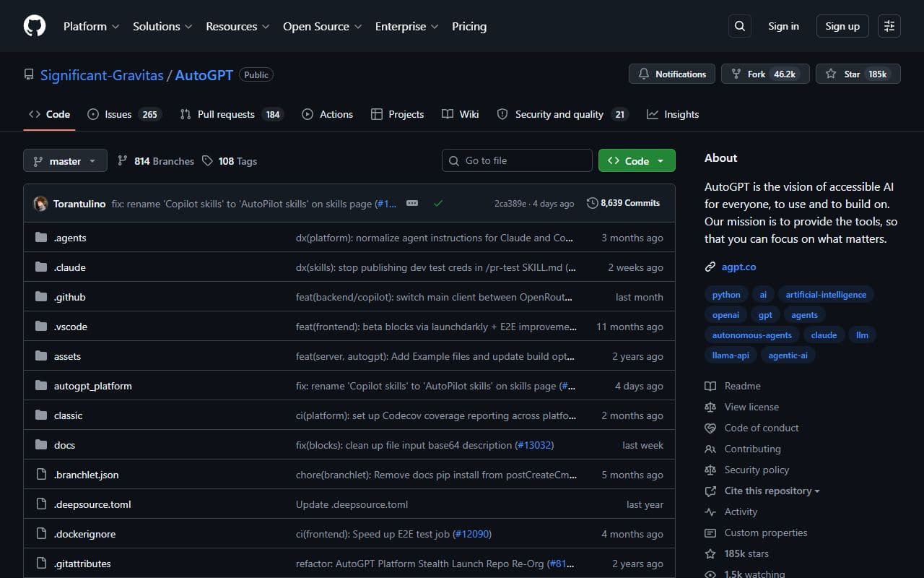Expand the Open Source menu
The width and height of the screenshot is (924, 578).
click(323, 26)
